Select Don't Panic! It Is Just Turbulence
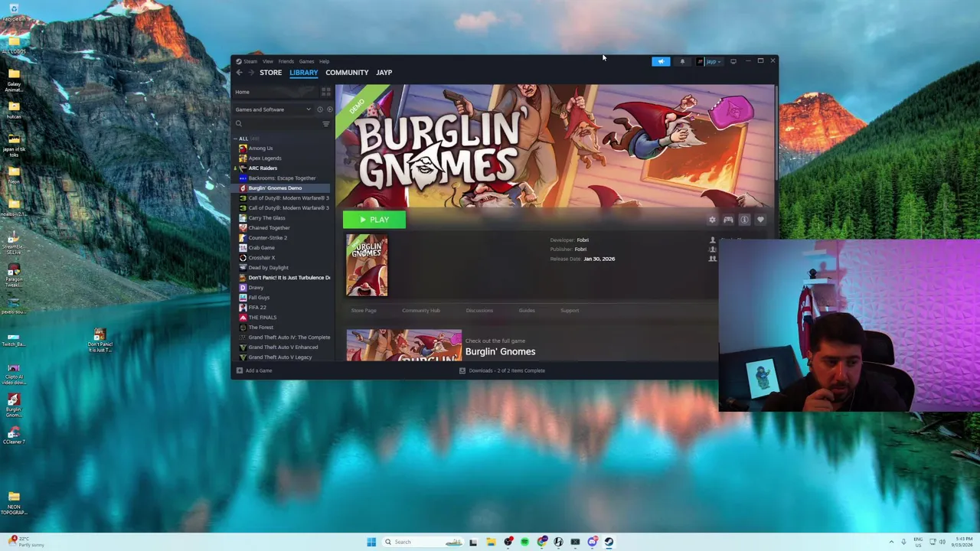The image size is (980, 551). click(x=289, y=278)
